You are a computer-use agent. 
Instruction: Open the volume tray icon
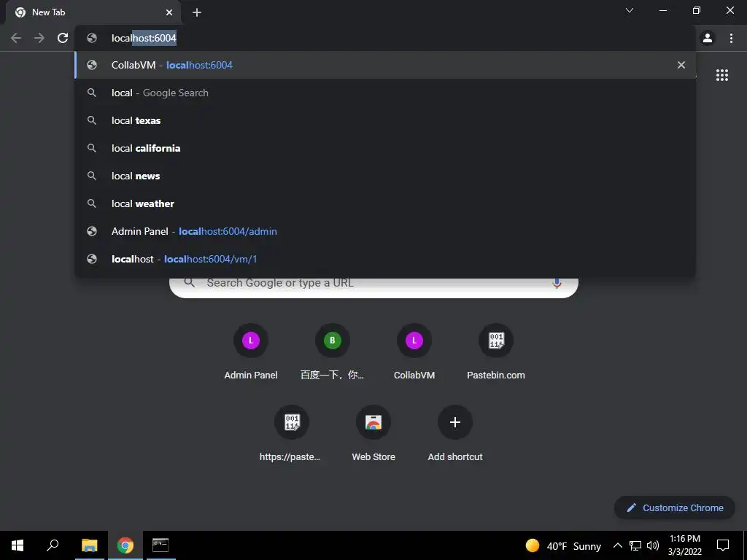pos(653,545)
